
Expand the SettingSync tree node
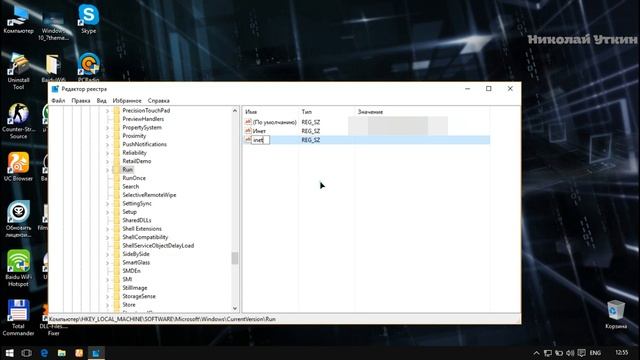(x=107, y=204)
